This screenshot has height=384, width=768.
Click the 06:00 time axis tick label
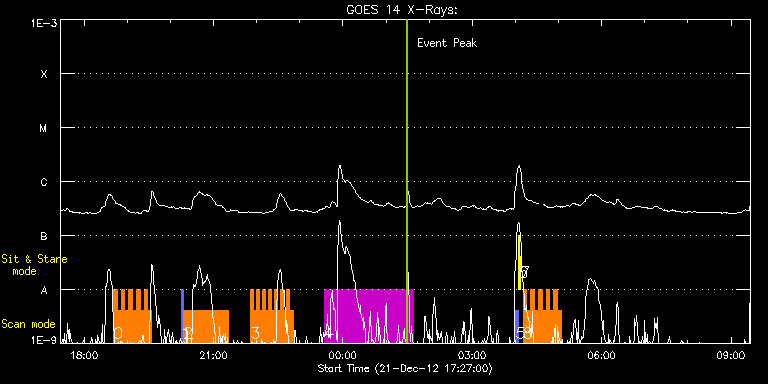pos(601,356)
